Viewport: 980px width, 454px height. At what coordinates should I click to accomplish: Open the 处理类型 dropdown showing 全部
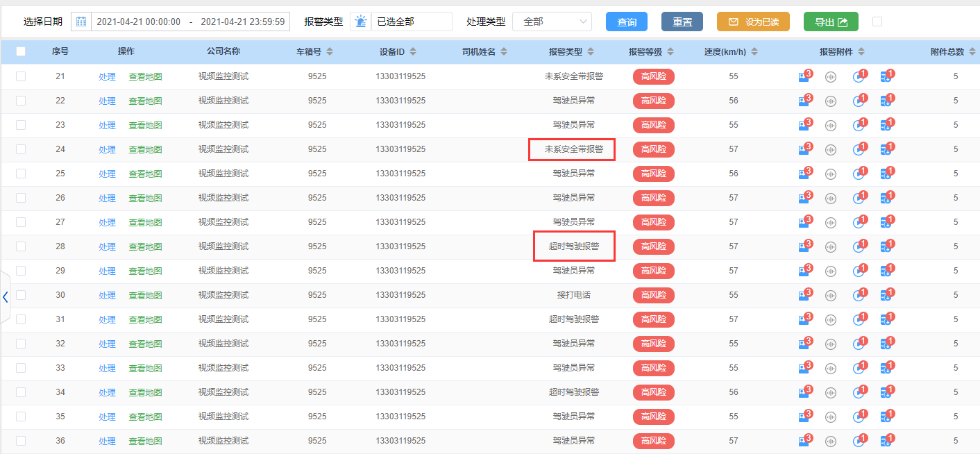click(552, 22)
